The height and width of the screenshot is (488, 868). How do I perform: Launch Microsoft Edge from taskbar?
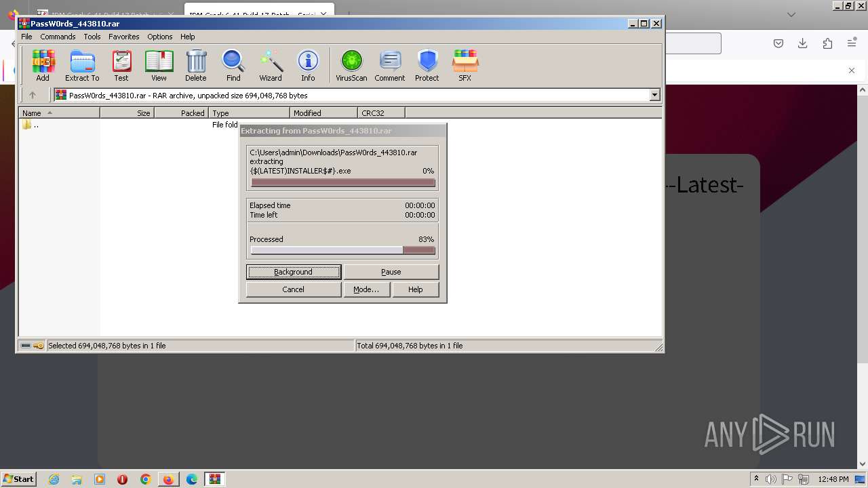[192, 479]
